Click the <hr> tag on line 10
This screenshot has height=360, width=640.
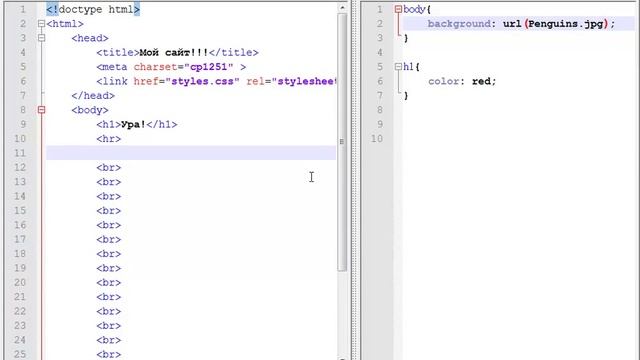[x=109, y=139]
